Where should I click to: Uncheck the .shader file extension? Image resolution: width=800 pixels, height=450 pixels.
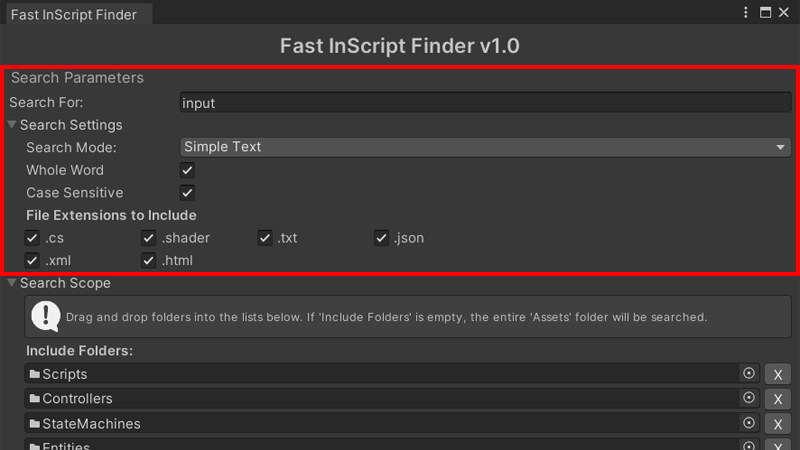pyautogui.click(x=148, y=238)
